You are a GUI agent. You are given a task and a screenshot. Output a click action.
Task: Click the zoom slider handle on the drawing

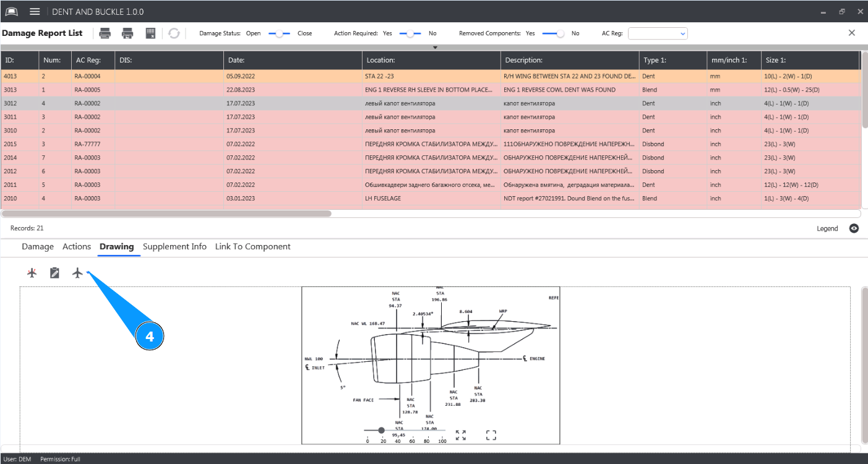(381, 430)
